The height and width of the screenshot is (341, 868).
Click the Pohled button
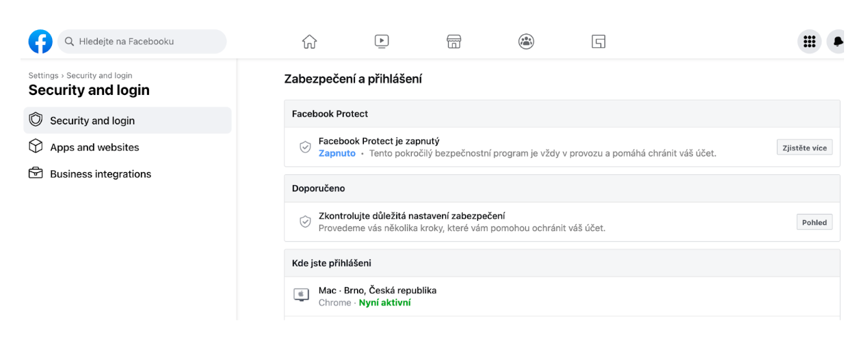[814, 222]
